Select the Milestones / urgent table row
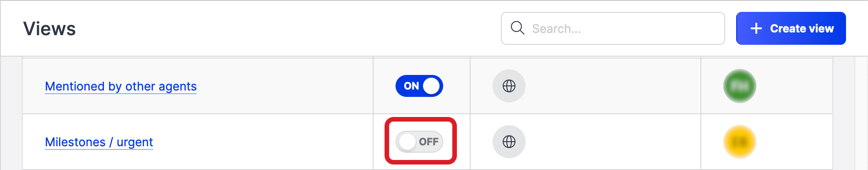Image resolution: width=868 pixels, height=170 pixels. [x=427, y=142]
